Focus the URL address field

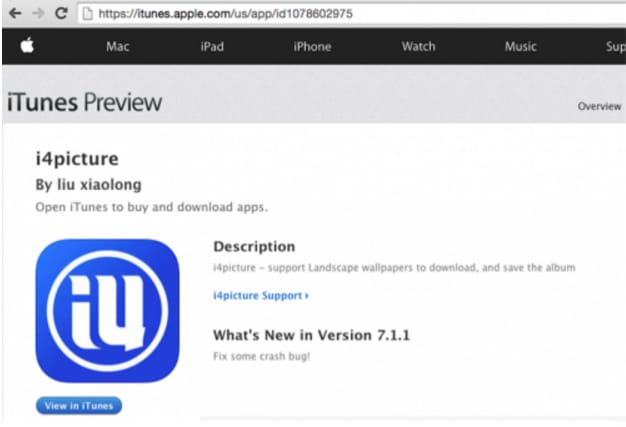click(x=351, y=14)
